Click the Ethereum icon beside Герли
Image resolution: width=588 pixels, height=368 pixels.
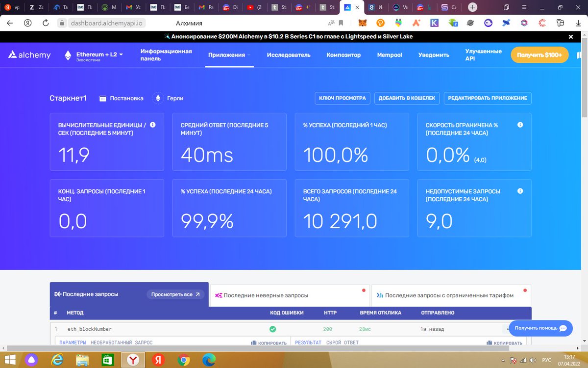tap(158, 98)
